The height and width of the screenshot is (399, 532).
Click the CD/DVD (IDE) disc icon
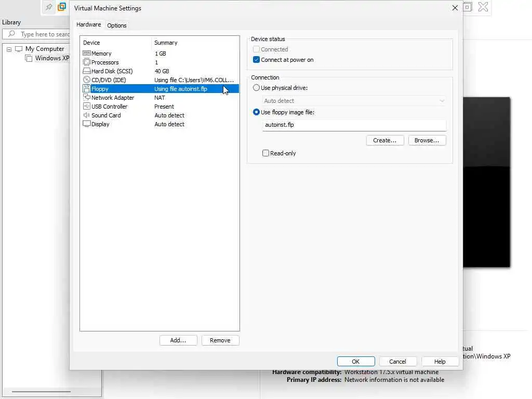(x=87, y=79)
